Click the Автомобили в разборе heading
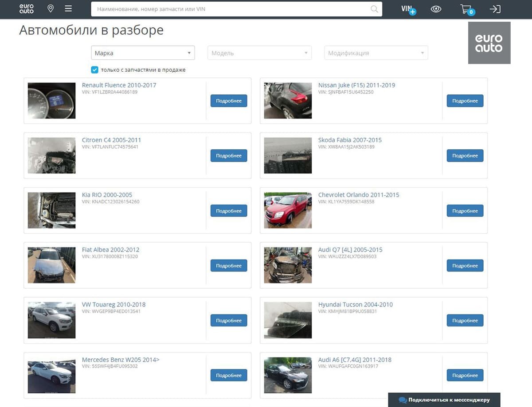The image size is (532, 407). (x=91, y=30)
